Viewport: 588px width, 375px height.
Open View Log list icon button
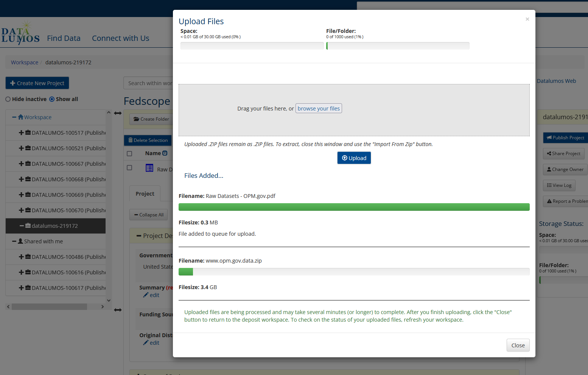click(x=559, y=185)
